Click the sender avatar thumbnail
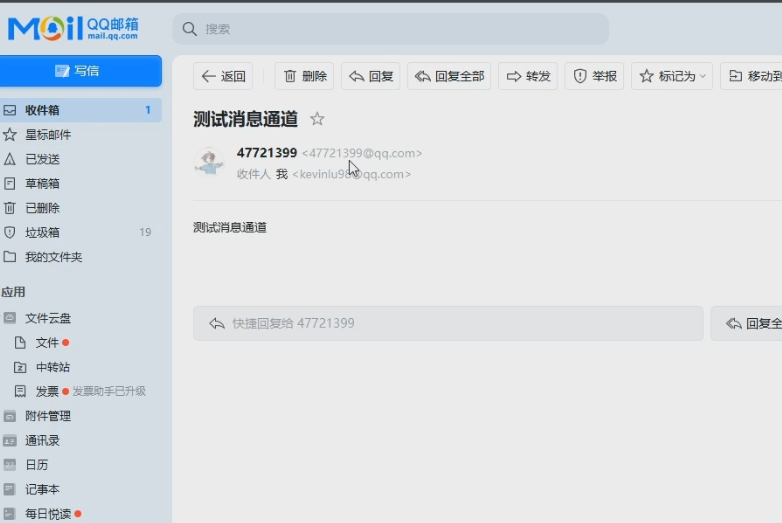 click(209, 162)
